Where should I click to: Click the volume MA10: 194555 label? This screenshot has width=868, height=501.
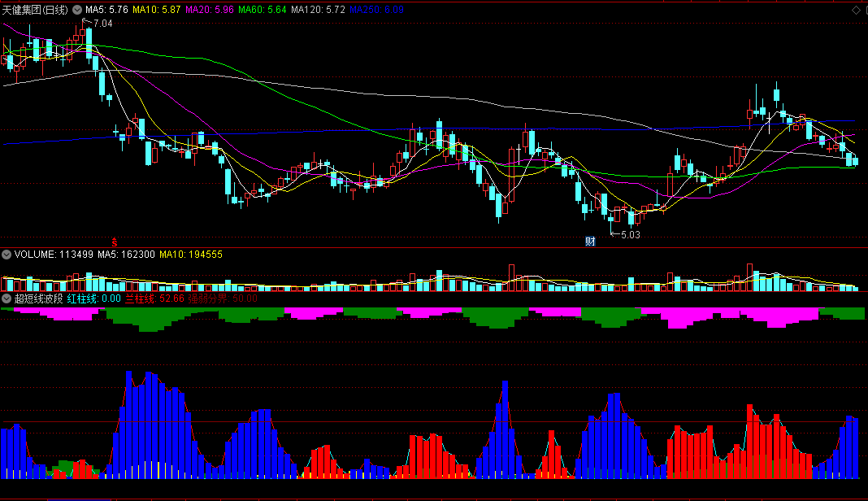click(x=191, y=255)
